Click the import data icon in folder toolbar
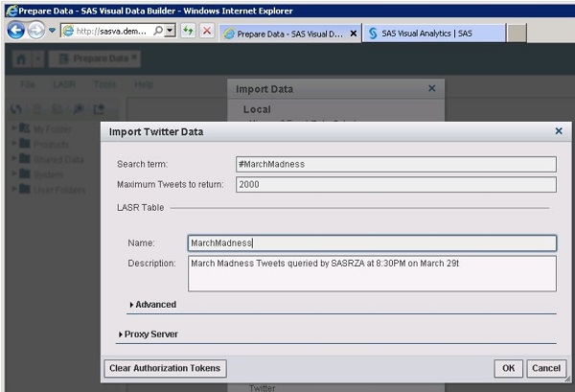This screenshot has height=392, width=575. coord(99,109)
